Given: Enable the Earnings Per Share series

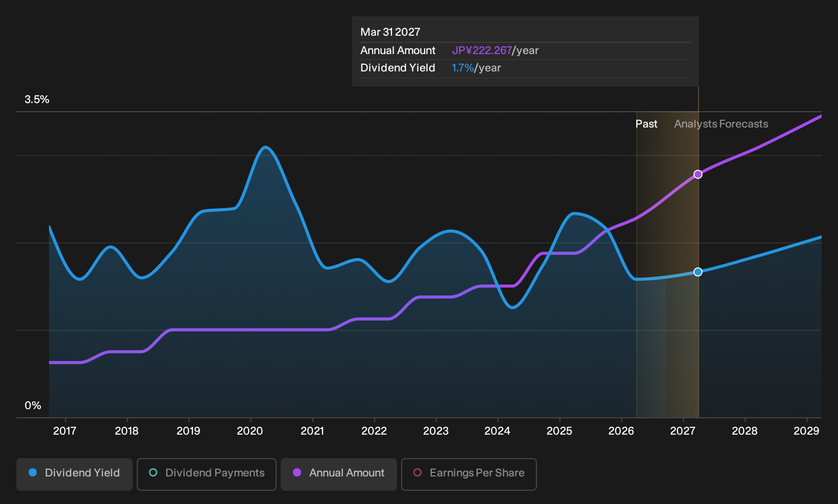Looking at the screenshot, I should [469, 474].
